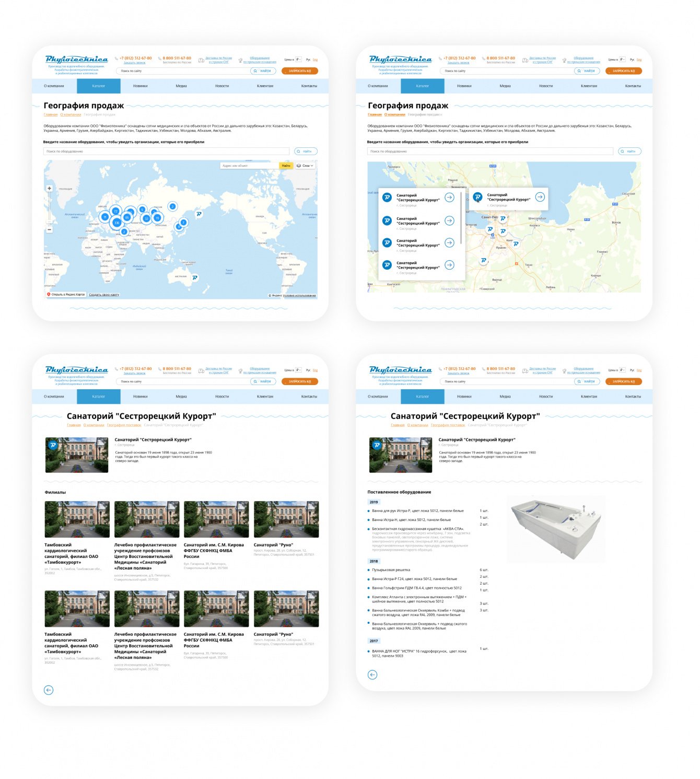700x779 pixels.
Task: Click the header НАЙТИ button on St. Petersburg page
Action: point(587,71)
